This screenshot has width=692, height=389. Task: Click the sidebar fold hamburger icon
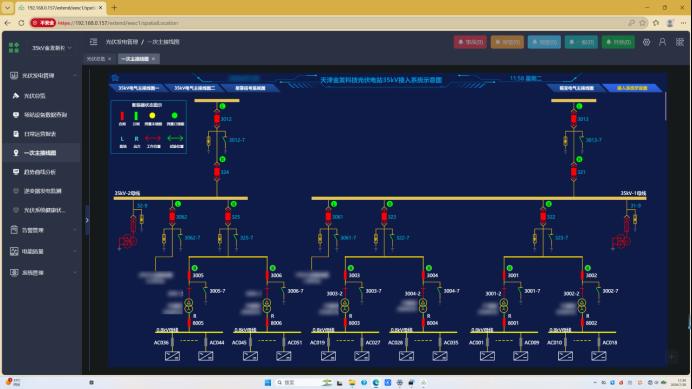tap(94, 42)
